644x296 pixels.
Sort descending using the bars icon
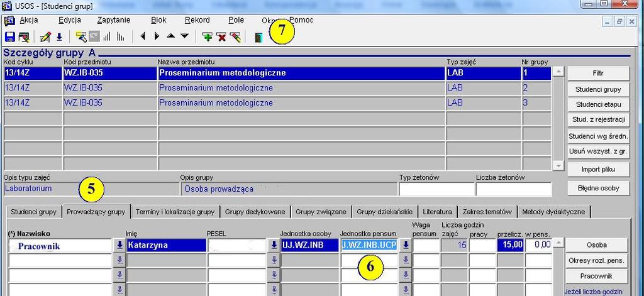[x=120, y=37]
